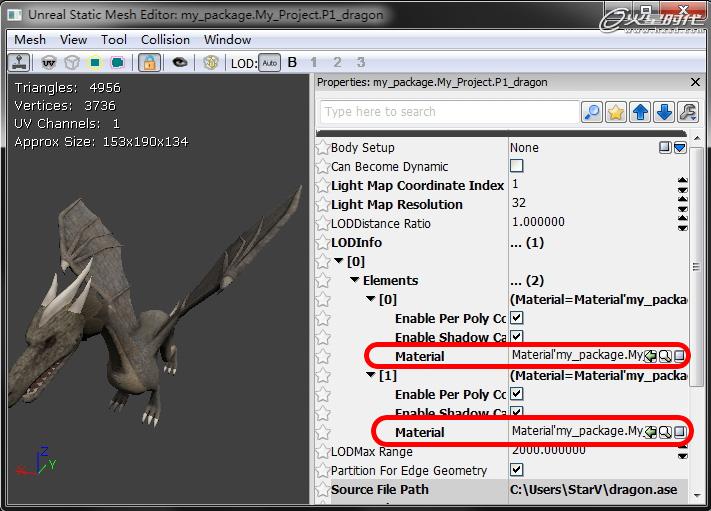Open the Mesh menu
Image resolution: width=711 pixels, height=511 pixels.
[30, 39]
